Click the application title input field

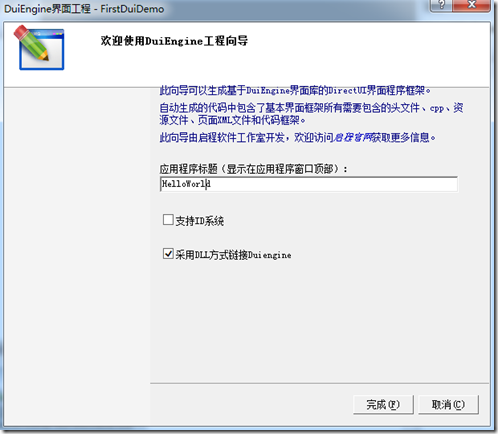pos(309,184)
